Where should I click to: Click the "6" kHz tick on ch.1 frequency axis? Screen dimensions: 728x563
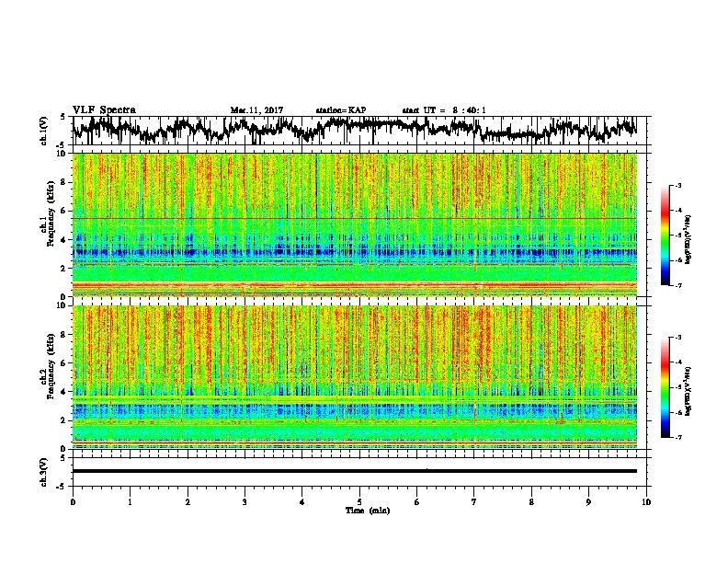tap(63, 211)
